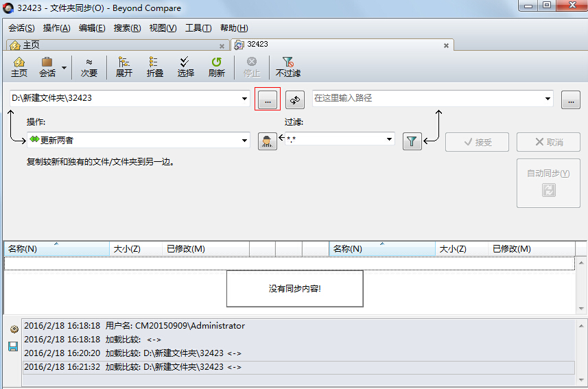Screen dimensions: 588x389
Task: Open the 会话 sessions toolbar icon
Action: coord(47,67)
